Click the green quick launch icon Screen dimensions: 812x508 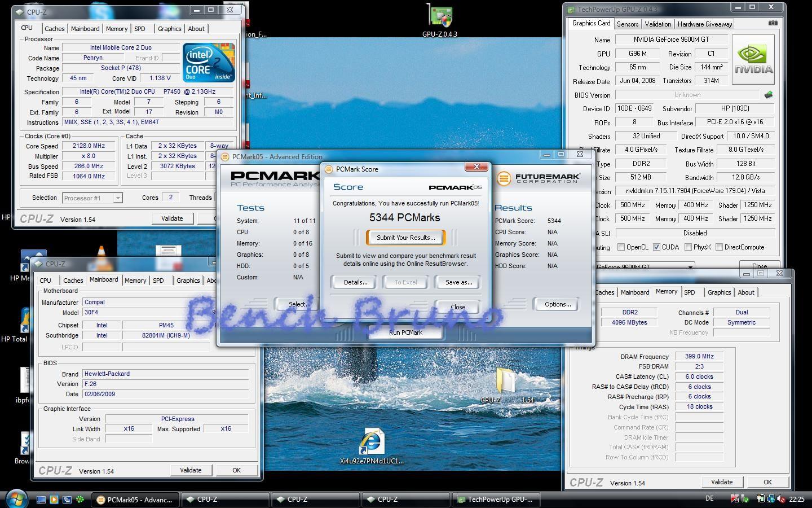point(80,500)
